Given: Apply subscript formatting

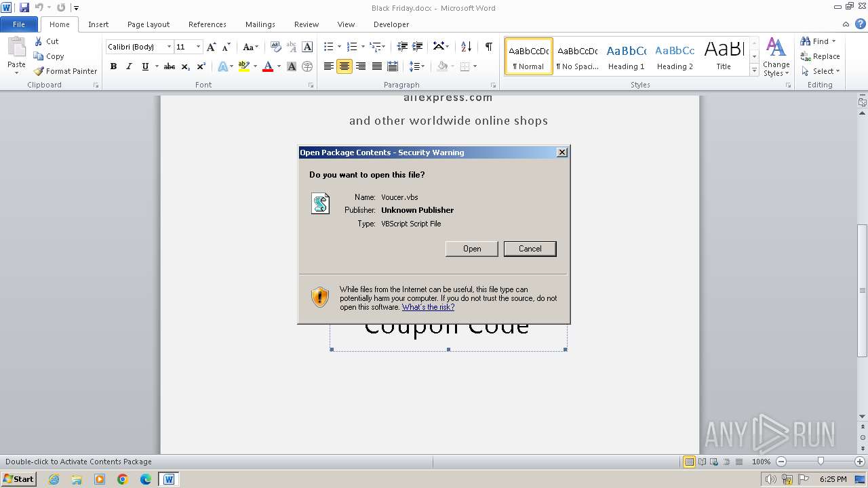Looking at the screenshot, I should 186,66.
